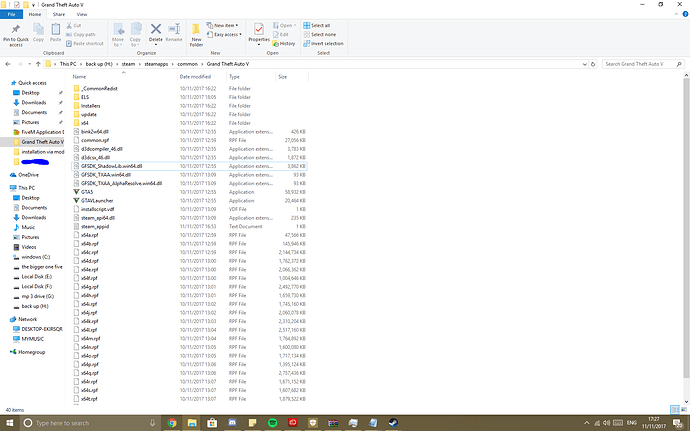690x431 pixels.
Task: Click Copy path in the ribbon
Action: 81,34
